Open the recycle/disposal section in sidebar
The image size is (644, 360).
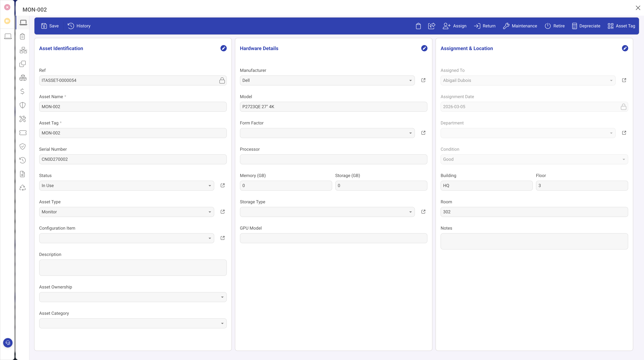(x=23, y=188)
